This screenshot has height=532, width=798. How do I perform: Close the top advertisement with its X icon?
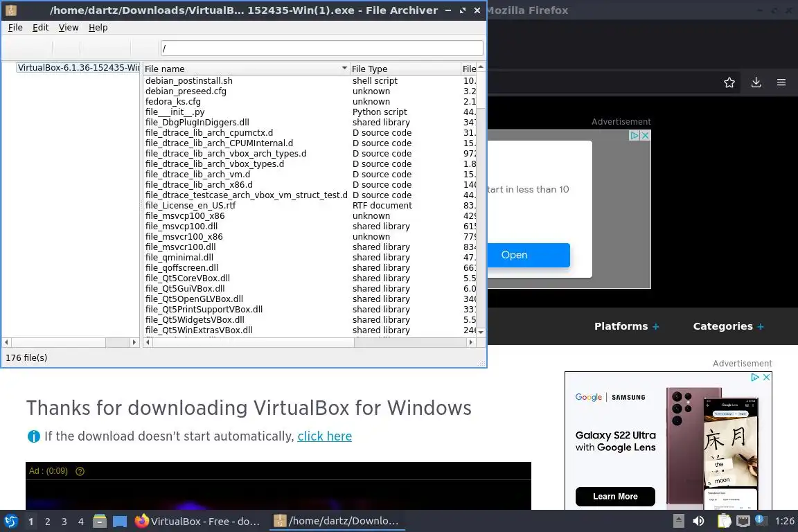coord(646,135)
